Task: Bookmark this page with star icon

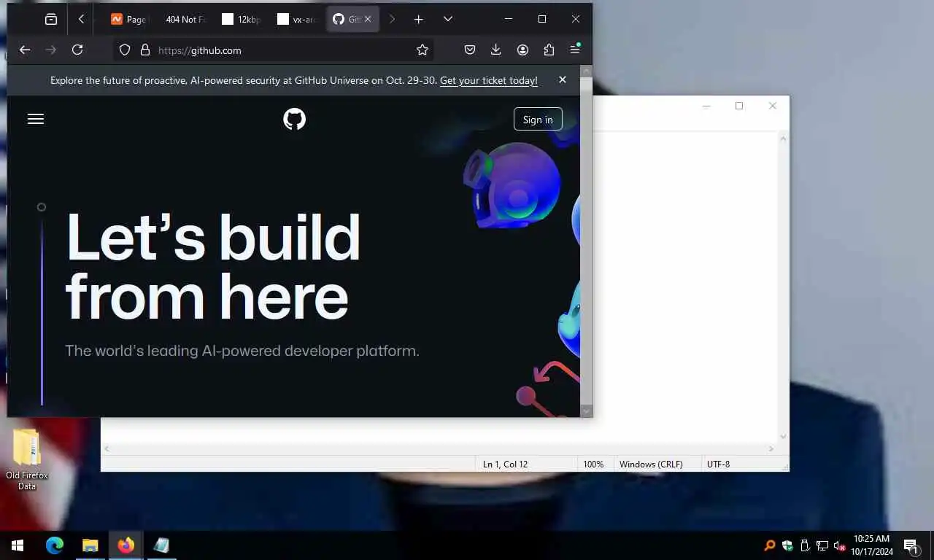Action: [x=422, y=50]
